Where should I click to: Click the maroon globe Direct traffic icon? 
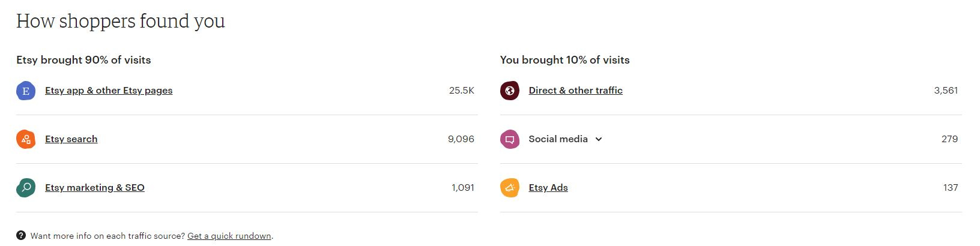click(x=510, y=91)
